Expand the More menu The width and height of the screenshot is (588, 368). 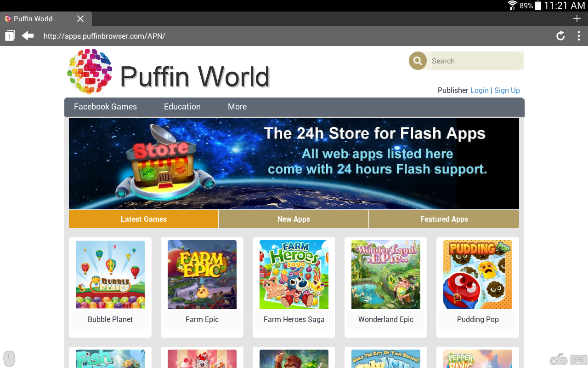[x=237, y=107]
